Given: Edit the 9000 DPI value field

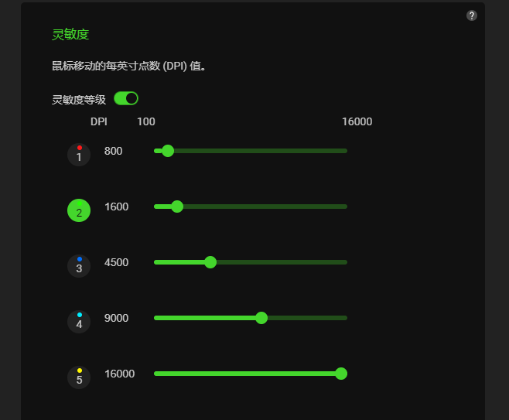Looking at the screenshot, I should (117, 318).
